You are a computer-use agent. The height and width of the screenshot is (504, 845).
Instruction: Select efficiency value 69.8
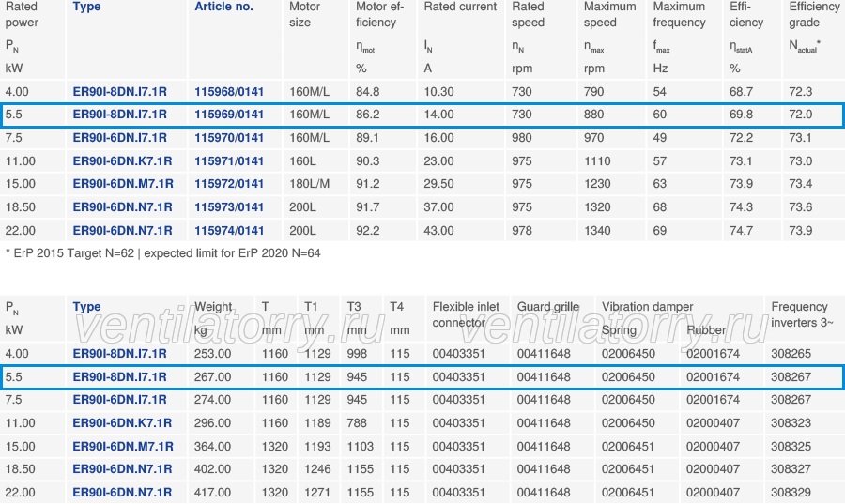741,115
